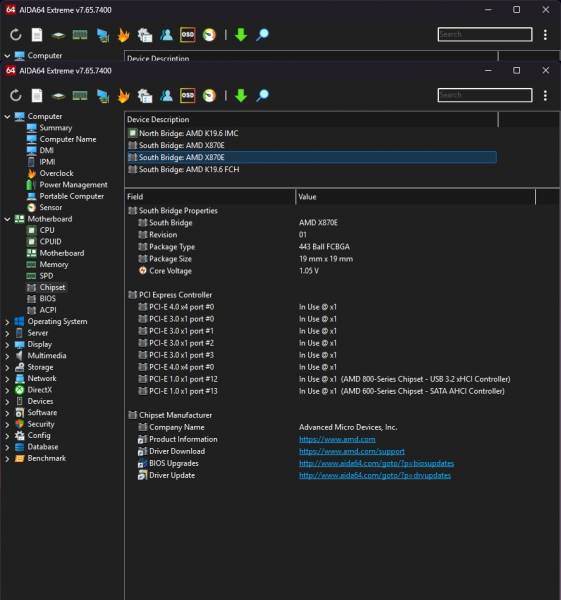
Task: Select Package Type row
Action: 331,247
